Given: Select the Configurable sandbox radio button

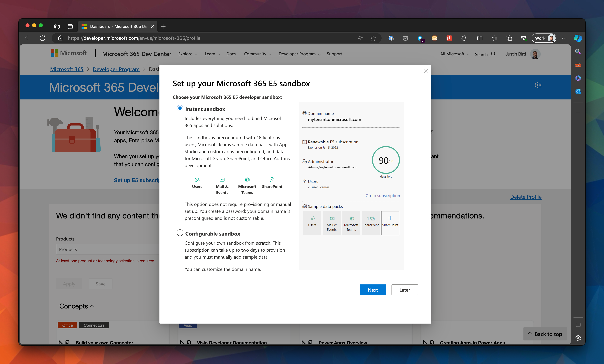Looking at the screenshot, I should pyautogui.click(x=180, y=233).
